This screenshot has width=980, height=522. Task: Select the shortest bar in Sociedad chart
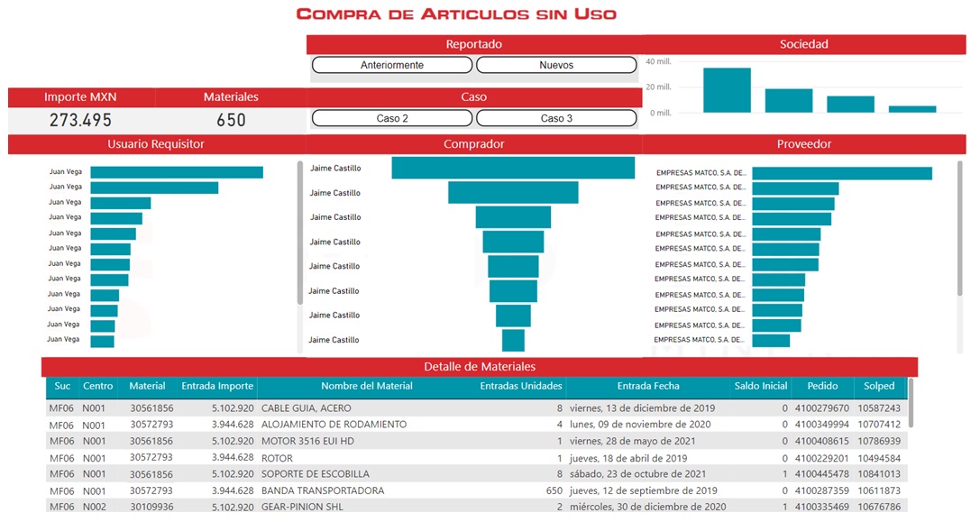tap(911, 109)
